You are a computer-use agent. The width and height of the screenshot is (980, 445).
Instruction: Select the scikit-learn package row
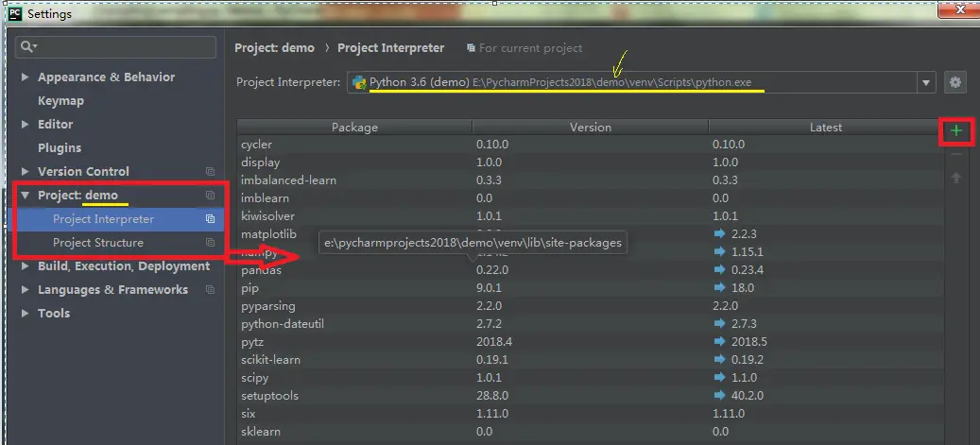click(590, 360)
